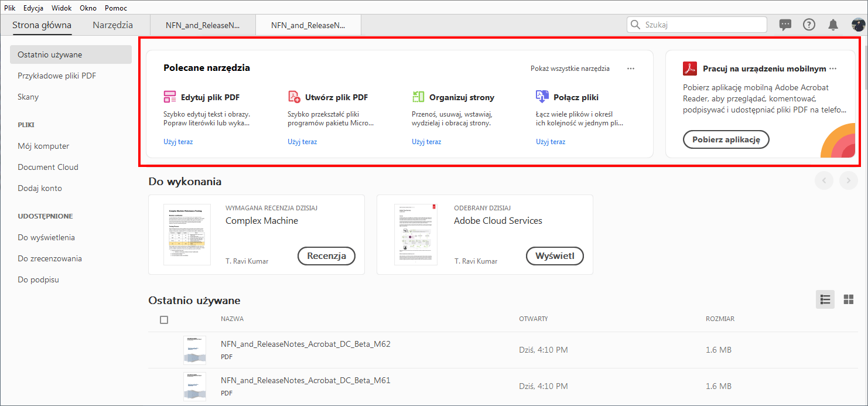Click the Beta_M61 file thumbnail

194,387
